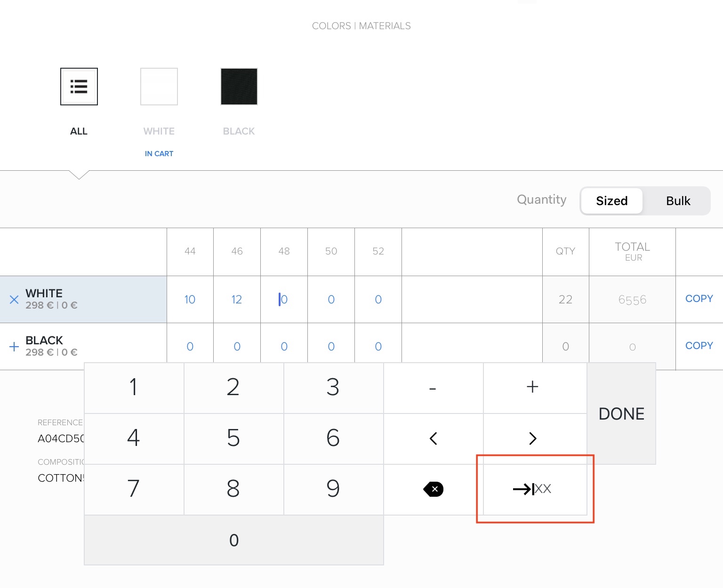723x588 pixels.
Task: Copy the BLACK row quantities
Action: [x=699, y=346]
